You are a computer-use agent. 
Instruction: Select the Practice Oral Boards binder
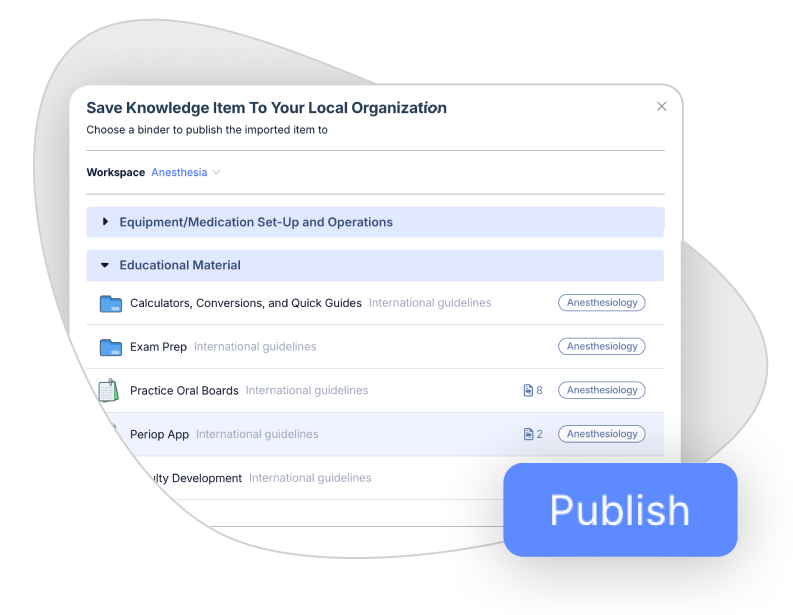click(x=375, y=390)
